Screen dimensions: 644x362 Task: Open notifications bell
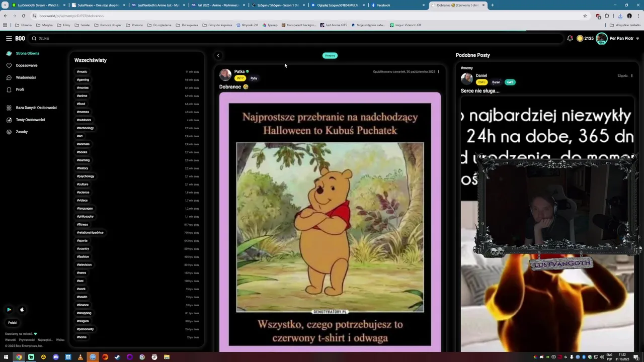(x=570, y=38)
